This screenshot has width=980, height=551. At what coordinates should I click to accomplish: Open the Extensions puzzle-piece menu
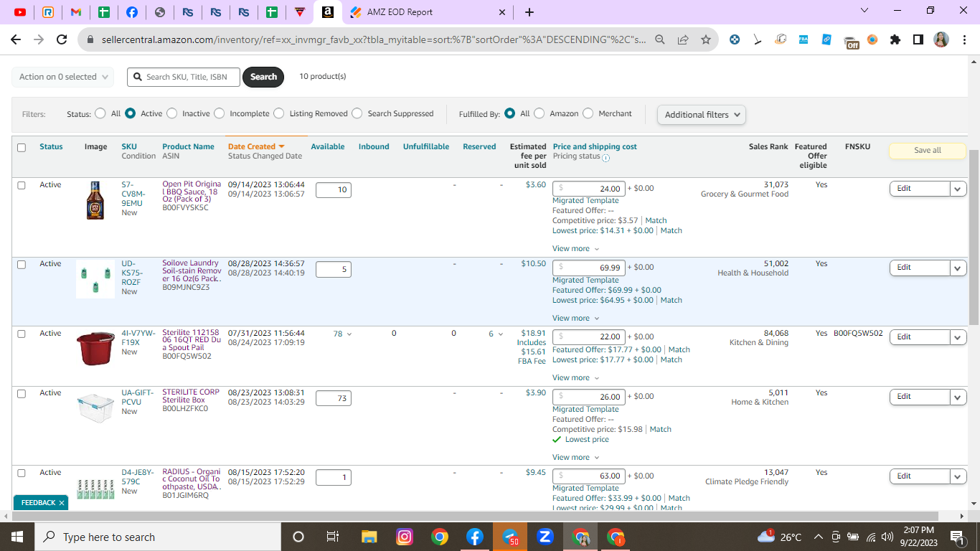pyautogui.click(x=895, y=40)
